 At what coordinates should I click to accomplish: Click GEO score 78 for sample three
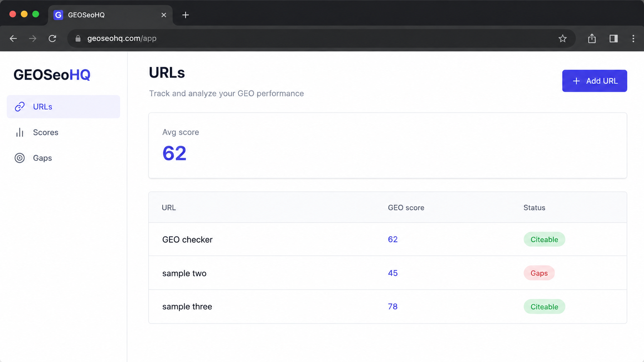(392, 307)
